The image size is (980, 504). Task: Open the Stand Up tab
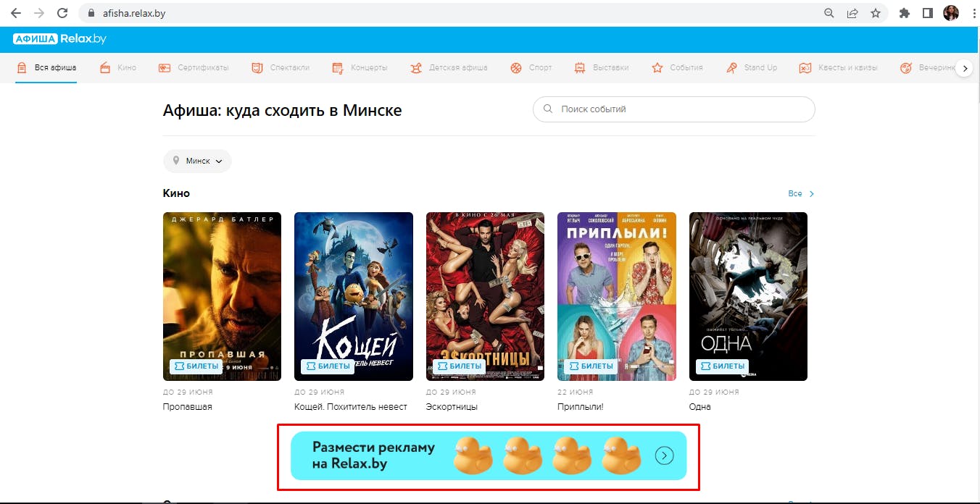pyautogui.click(x=751, y=67)
